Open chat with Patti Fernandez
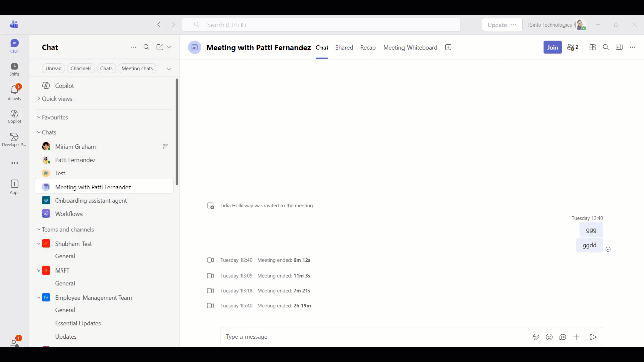 click(104, 160)
